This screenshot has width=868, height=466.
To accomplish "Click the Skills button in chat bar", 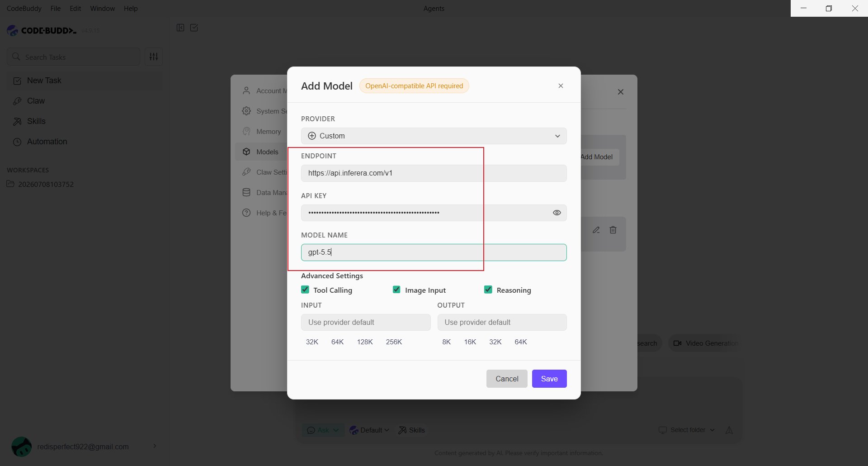I will (411, 430).
